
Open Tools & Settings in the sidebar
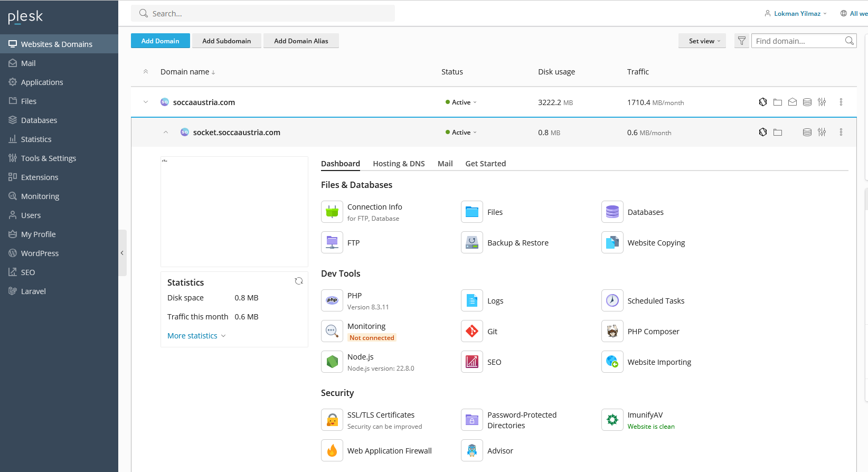click(59, 158)
